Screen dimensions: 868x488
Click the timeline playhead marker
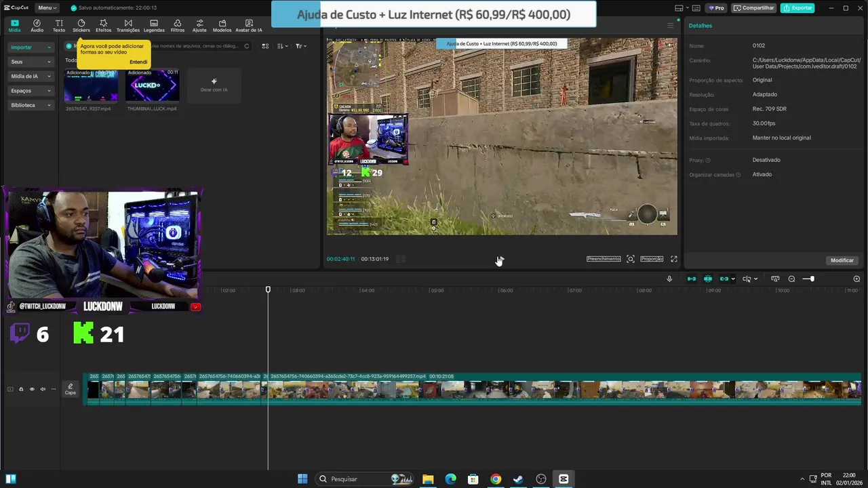click(268, 289)
